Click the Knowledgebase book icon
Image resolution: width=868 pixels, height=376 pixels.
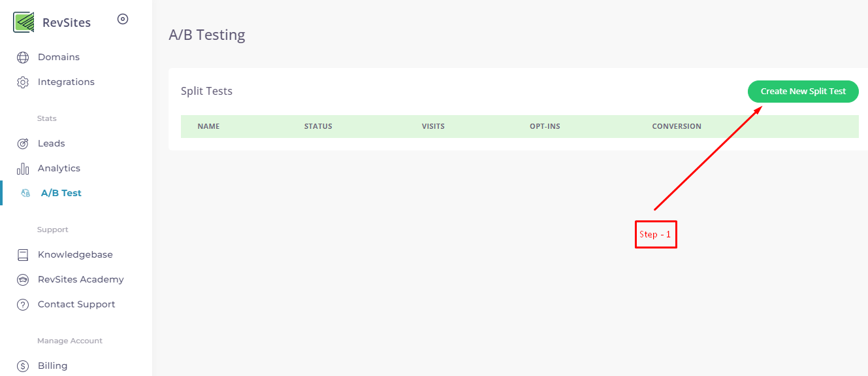[x=23, y=255]
